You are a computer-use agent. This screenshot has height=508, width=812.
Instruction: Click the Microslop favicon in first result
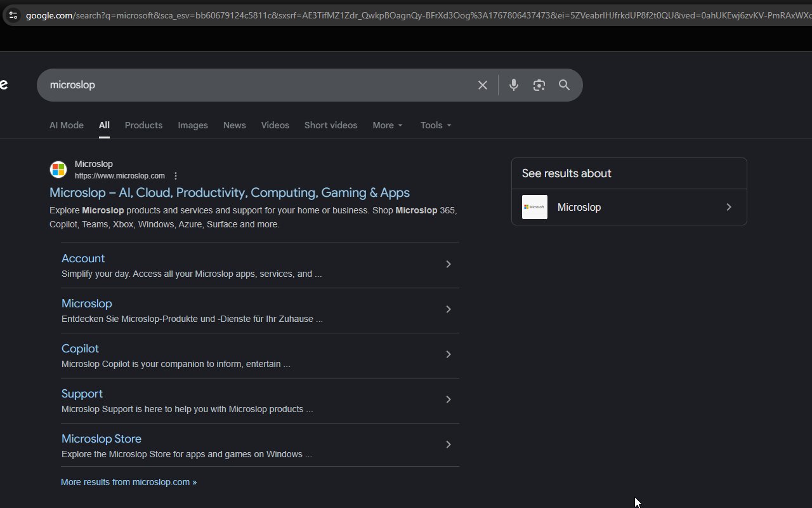click(58, 170)
